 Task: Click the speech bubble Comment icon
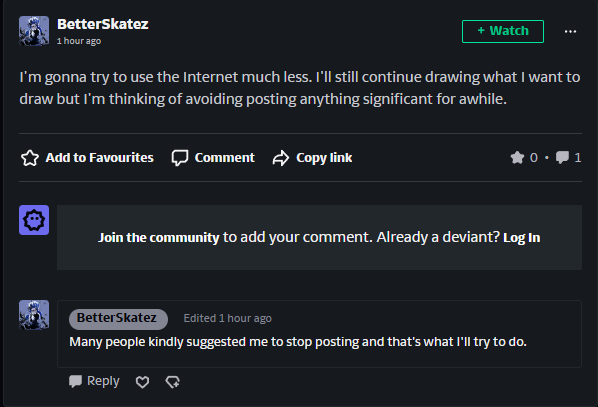[x=180, y=158]
